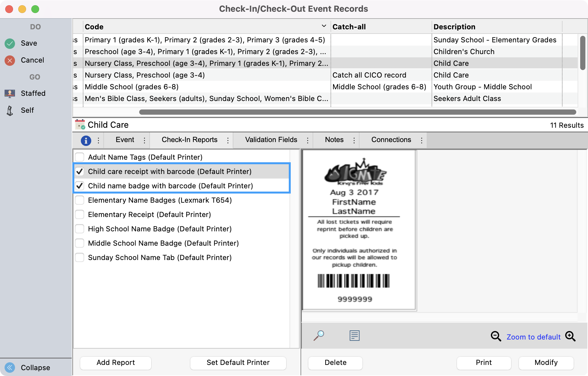Screen dimensions: 588x376
Task: Click Zoom to default link
Action: [534, 337]
